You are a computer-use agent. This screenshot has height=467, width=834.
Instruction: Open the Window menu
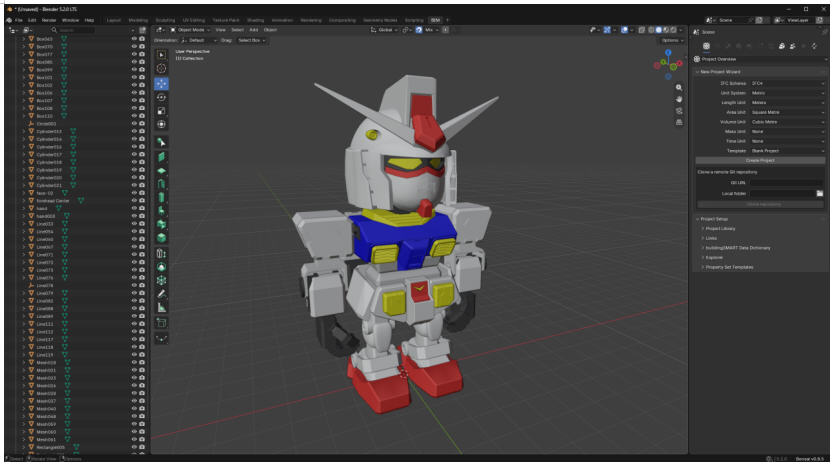click(x=70, y=20)
